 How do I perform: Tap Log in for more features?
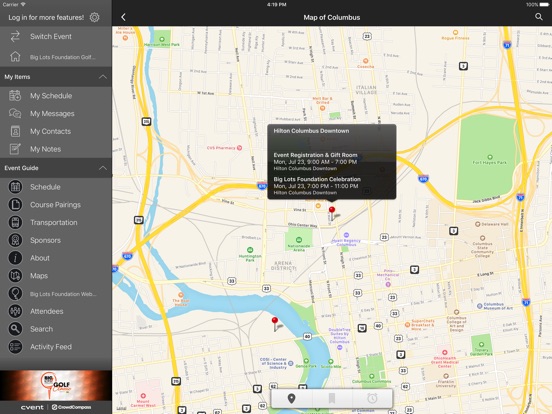point(46,17)
